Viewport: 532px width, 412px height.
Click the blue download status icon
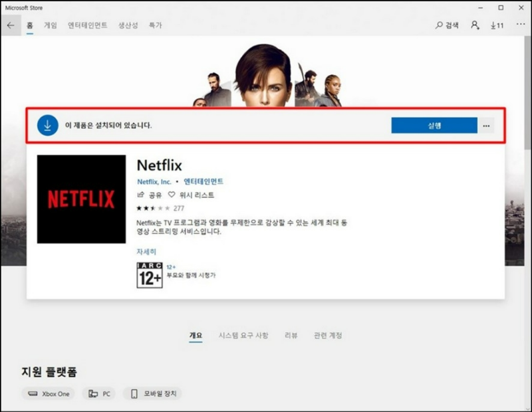click(47, 126)
